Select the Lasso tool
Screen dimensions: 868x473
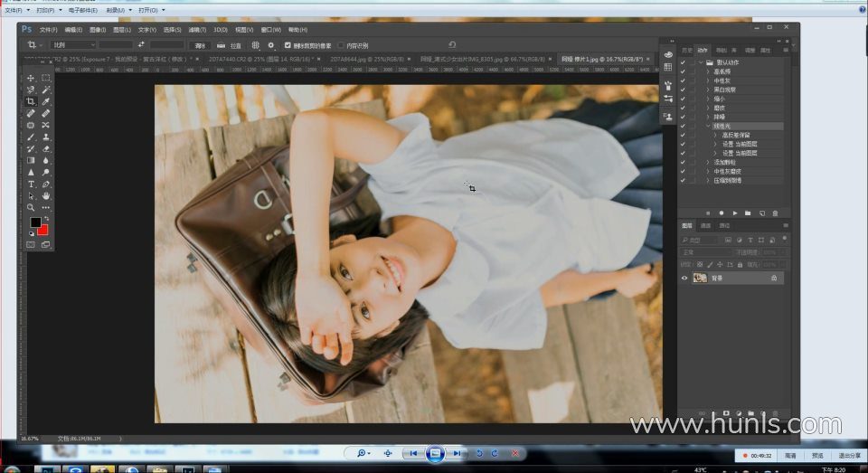31,90
